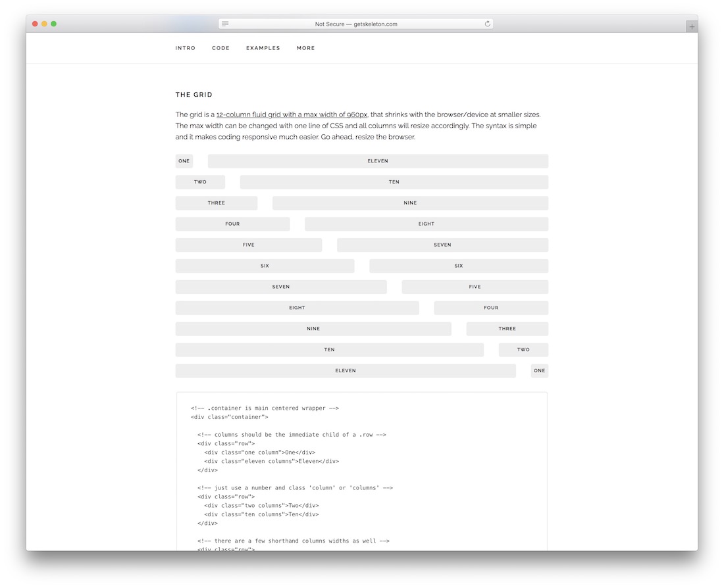Image resolution: width=724 pixels, height=588 pixels.
Task: Click the "columns should be the immediate child" comment
Action: coord(292,435)
